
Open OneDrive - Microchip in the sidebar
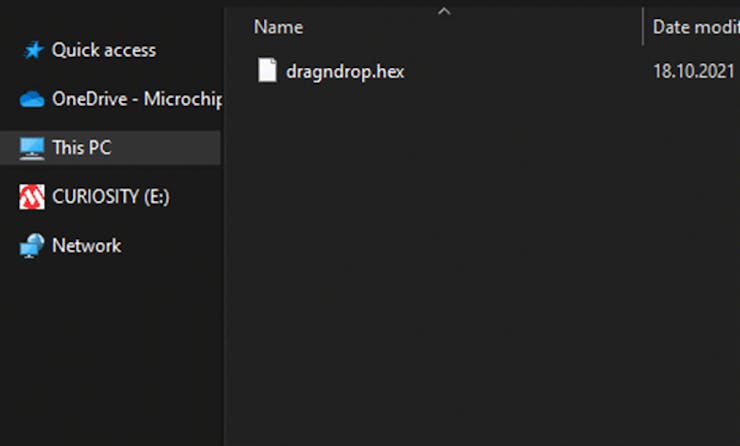click(136, 99)
